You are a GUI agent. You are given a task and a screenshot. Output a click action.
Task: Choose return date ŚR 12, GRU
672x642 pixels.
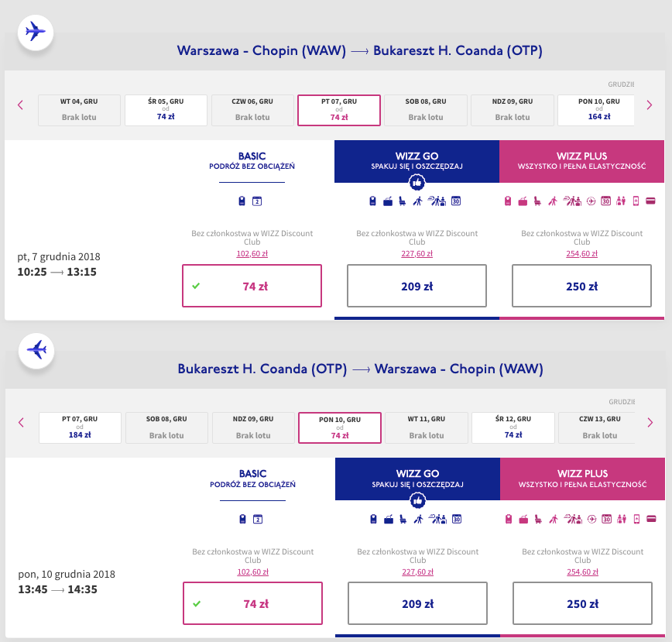513,427
